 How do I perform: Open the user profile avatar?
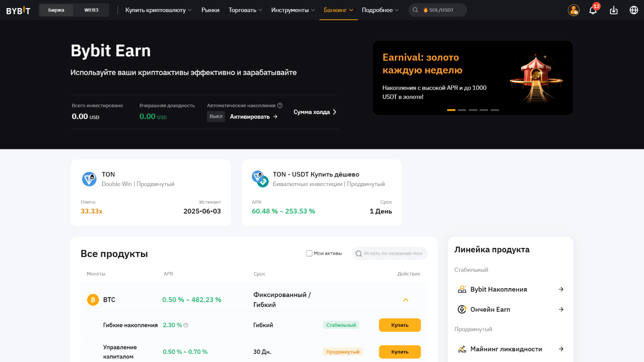574,10
